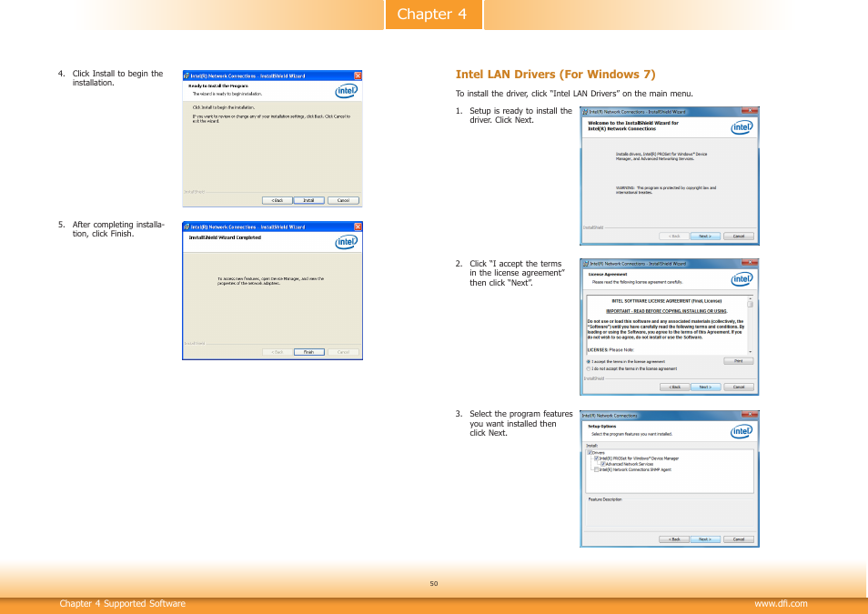Click step 4 'Click Install to begin' instruction
The width and height of the screenshot is (868, 614).
click(117, 78)
